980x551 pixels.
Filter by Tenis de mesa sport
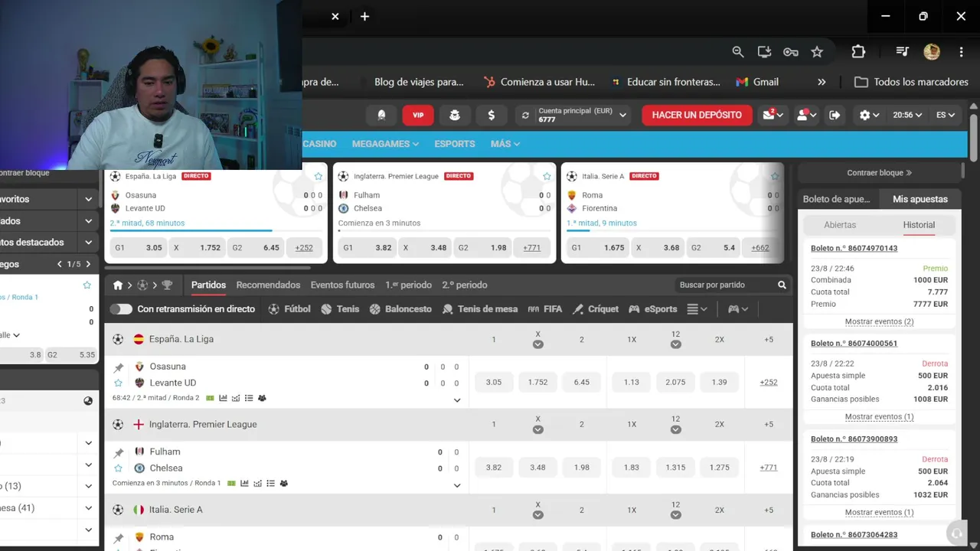coord(480,309)
